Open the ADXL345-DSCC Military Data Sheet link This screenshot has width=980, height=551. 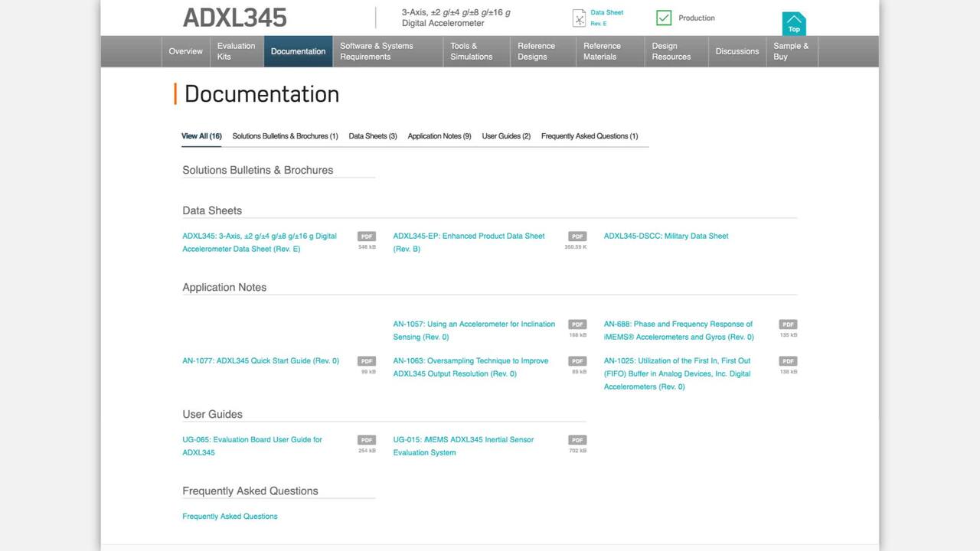pyautogui.click(x=666, y=236)
